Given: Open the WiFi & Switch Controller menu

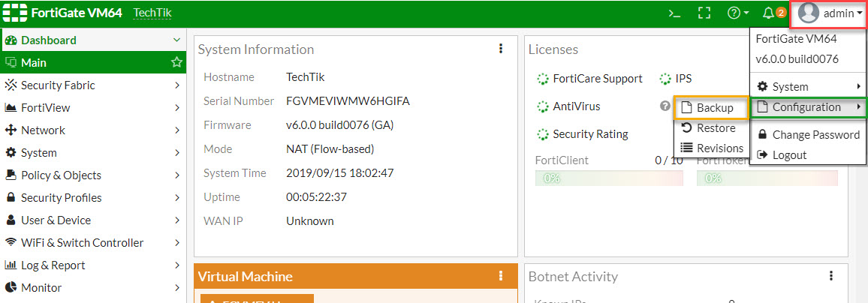Looking at the screenshot, I should point(93,243).
